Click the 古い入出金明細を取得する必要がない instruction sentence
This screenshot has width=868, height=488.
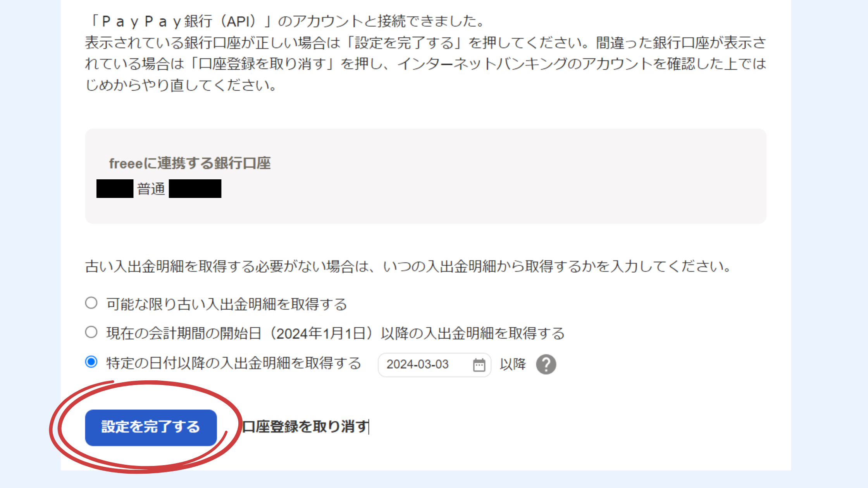[x=408, y=266]
